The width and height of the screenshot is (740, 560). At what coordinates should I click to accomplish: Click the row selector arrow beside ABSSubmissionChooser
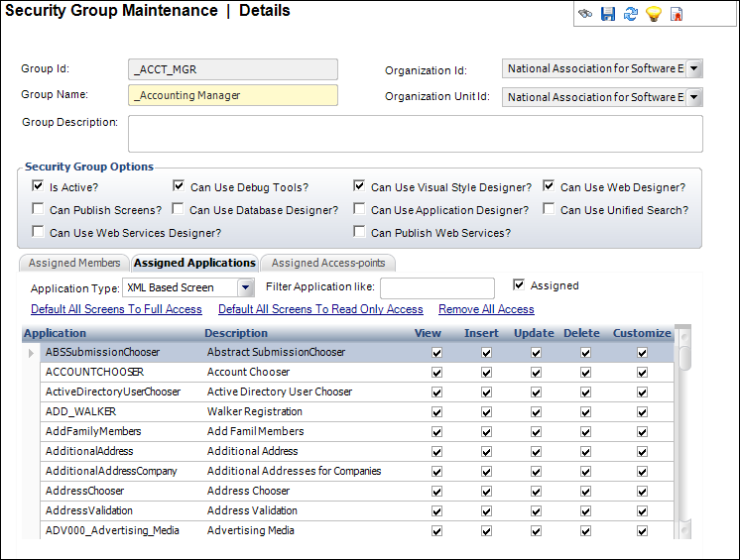(32, 352)
